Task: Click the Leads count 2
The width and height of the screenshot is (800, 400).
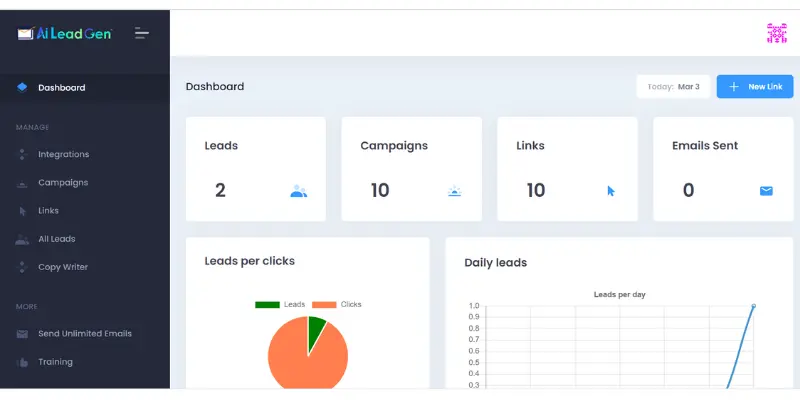Action: [x=220, y=191]
